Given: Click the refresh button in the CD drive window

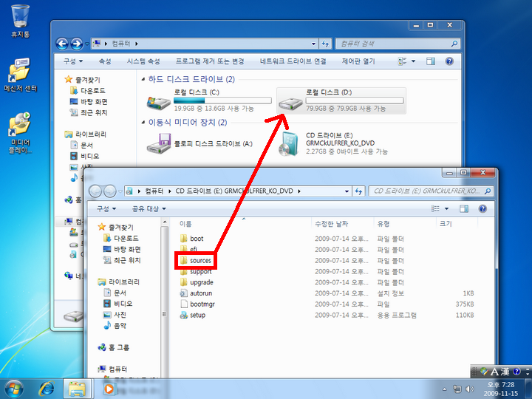Looking at the screenshot, I should [x=358, y=191].
